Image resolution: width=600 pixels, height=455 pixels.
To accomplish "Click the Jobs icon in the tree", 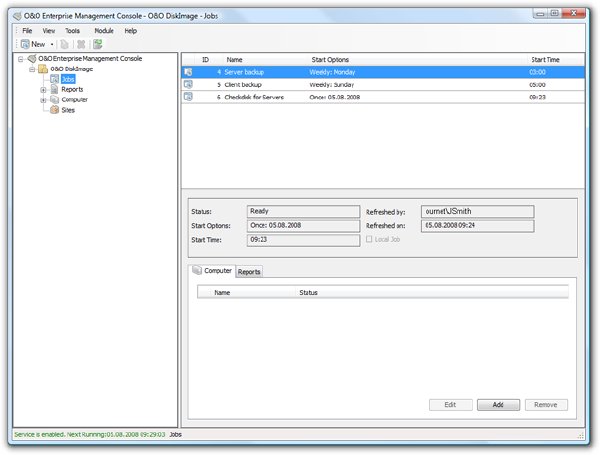I will 55,79.
